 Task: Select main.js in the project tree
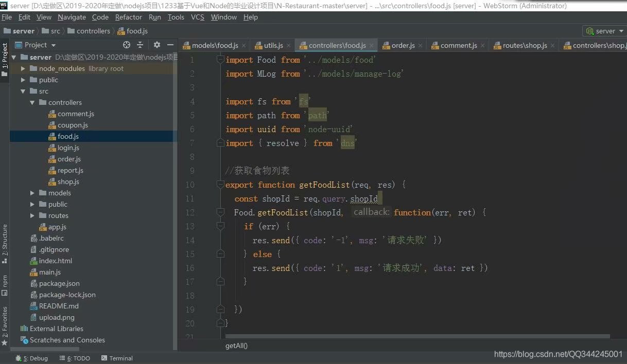coord(50,272)
